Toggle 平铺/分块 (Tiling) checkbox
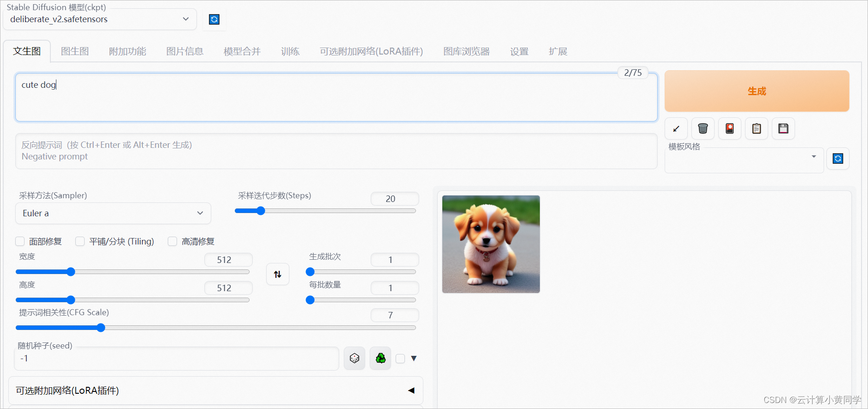This screenshot has width=868, height=409. point(80,241)
